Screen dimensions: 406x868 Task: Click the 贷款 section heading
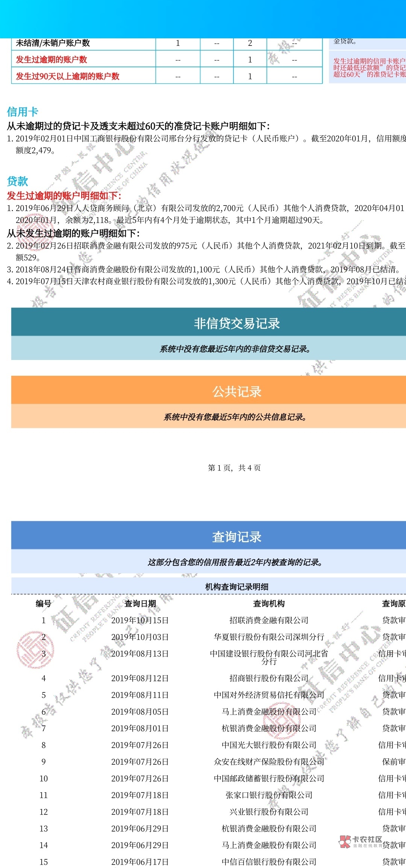pyautogui.click(x=18, y=181)
